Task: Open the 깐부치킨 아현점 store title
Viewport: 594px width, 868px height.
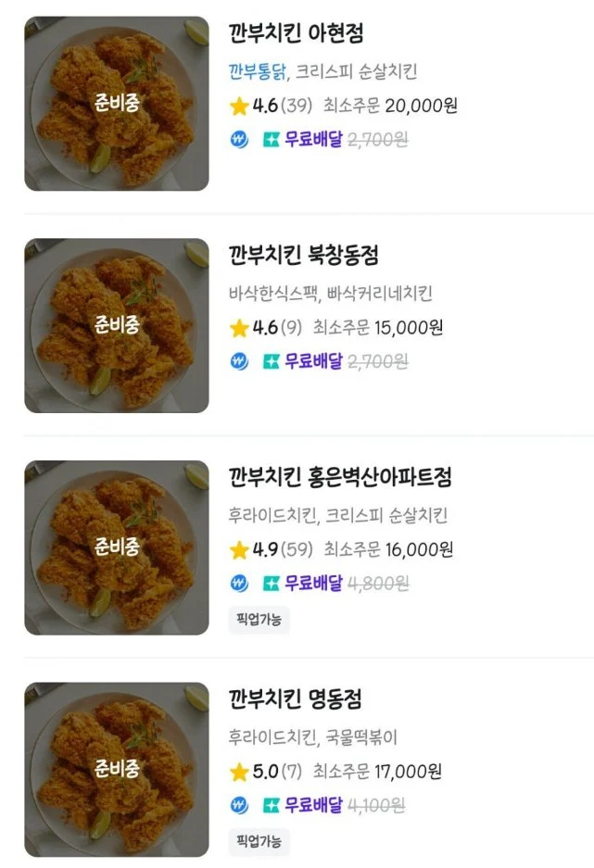Action: tap(296, 33)
